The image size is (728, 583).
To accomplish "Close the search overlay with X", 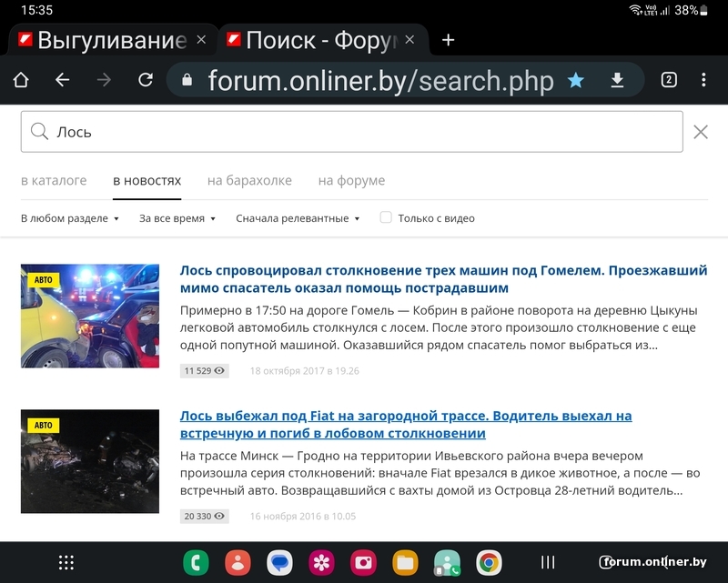I will 701,132.
